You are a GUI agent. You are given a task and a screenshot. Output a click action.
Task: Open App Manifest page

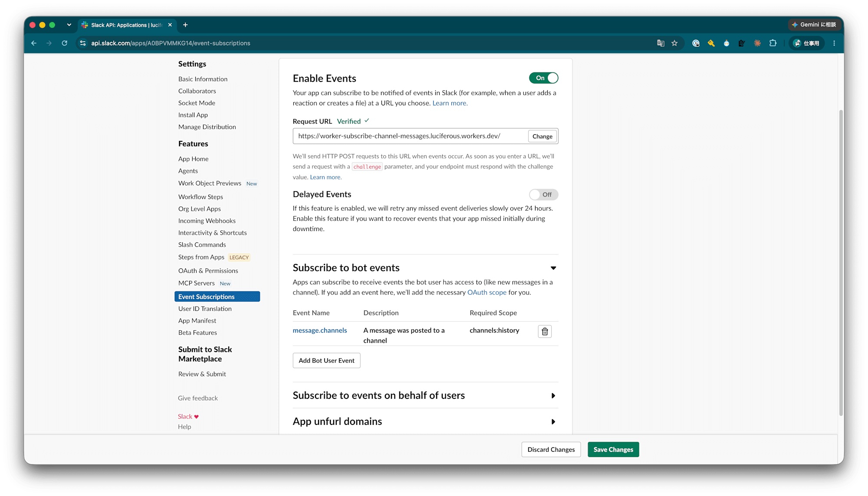tap(197, 321)
